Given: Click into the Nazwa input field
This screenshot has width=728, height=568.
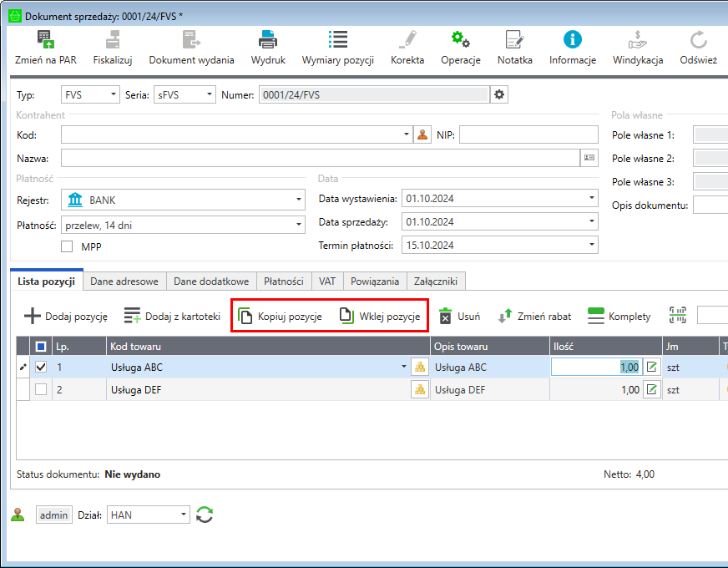Looking at the screenshot, I should click(x=321, y=158).
